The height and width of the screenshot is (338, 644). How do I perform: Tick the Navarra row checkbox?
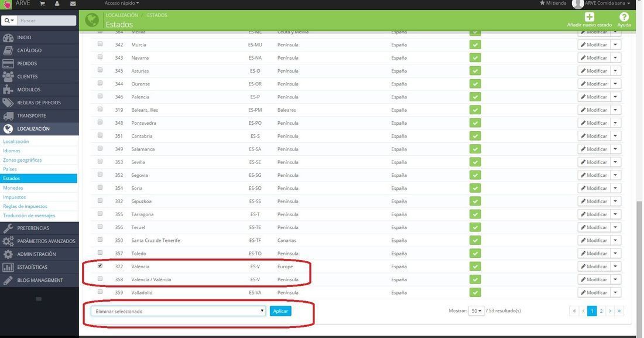tap(100, 57)
